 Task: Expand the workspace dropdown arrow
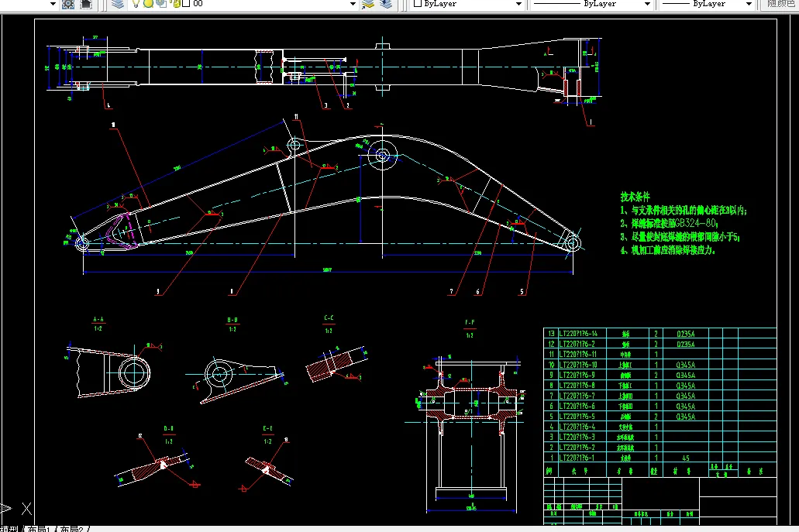[x=53, y=4]
